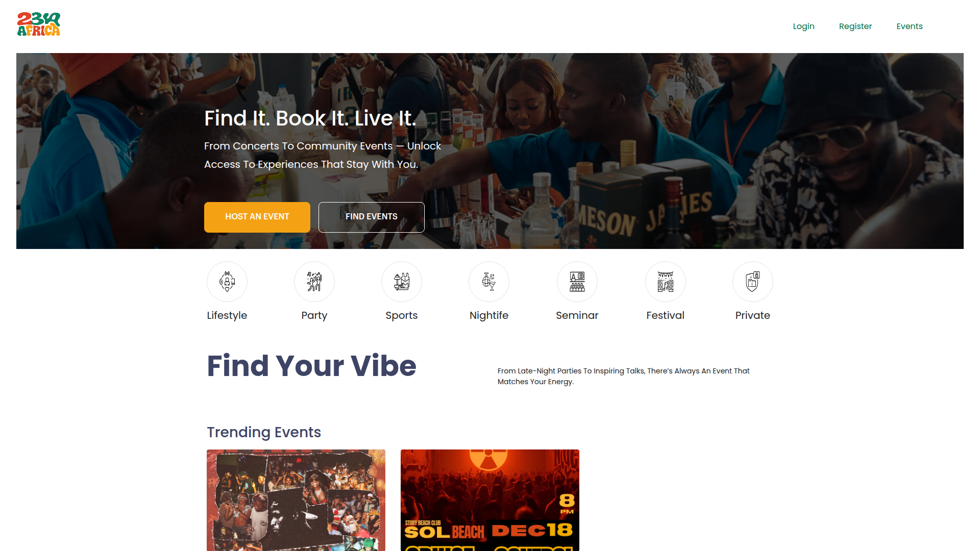Click the Find Events button
Viewport: 980px width, 551px height.
(x=372, y=217)
